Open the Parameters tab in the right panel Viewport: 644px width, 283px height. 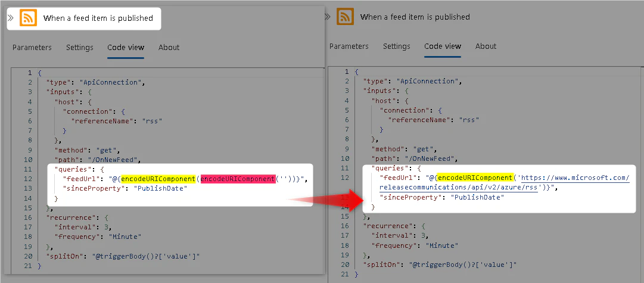point(349,46)
